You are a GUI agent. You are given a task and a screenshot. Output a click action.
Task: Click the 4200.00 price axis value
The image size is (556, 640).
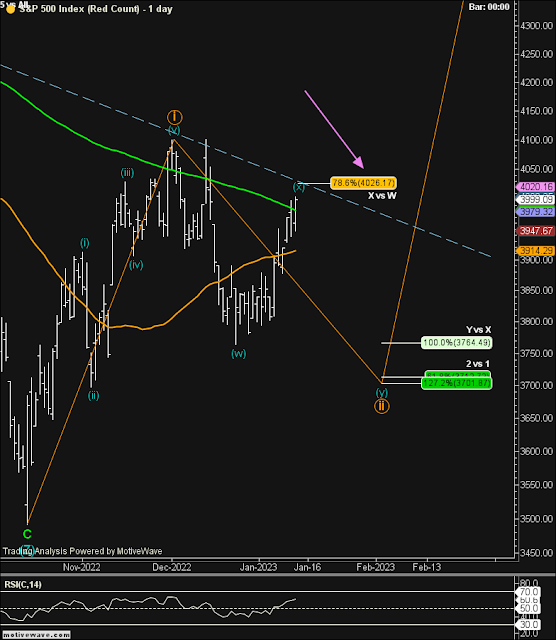tap(536, 82)
